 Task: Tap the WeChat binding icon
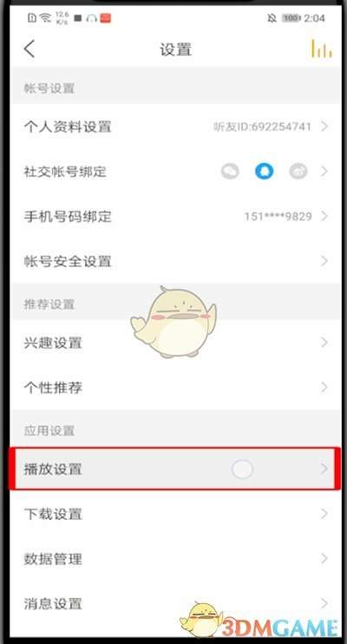click(x=230, y=172)
